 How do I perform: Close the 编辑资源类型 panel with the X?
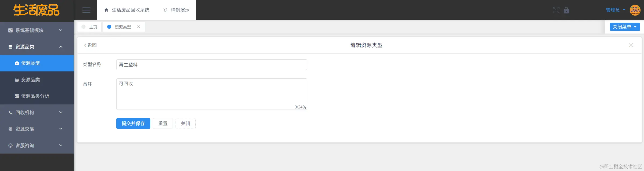coord(631,45)
